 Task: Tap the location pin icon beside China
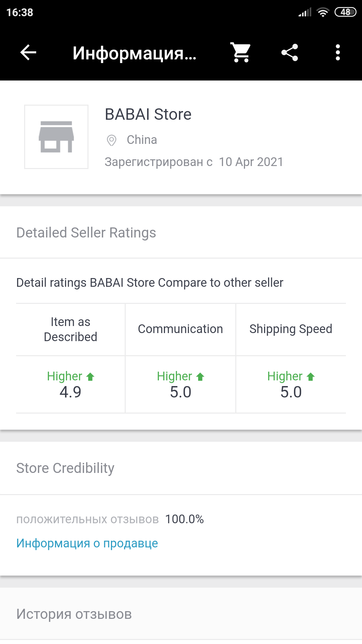(111, 140)
